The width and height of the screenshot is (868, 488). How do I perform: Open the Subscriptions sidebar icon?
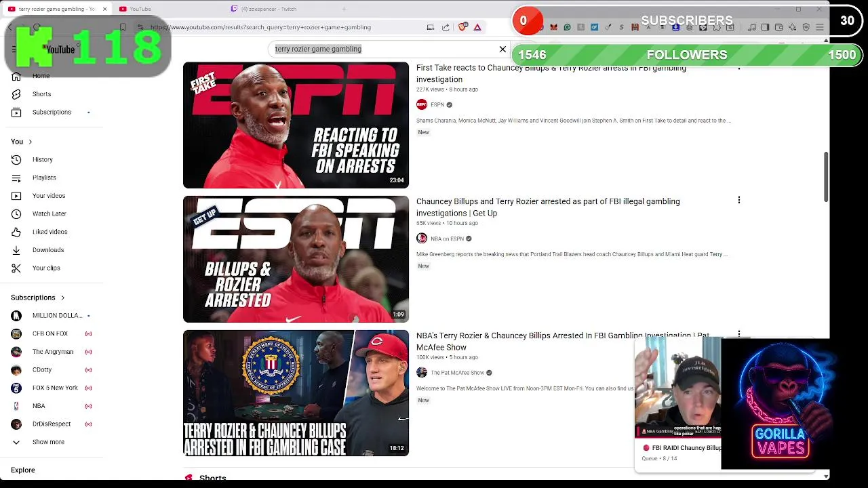pos(16,112)
